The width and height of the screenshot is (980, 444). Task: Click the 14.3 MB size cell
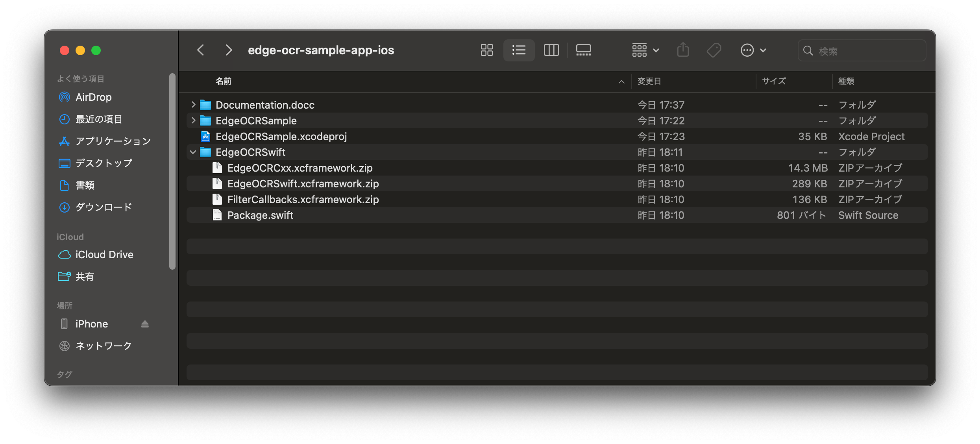(808, 168)
